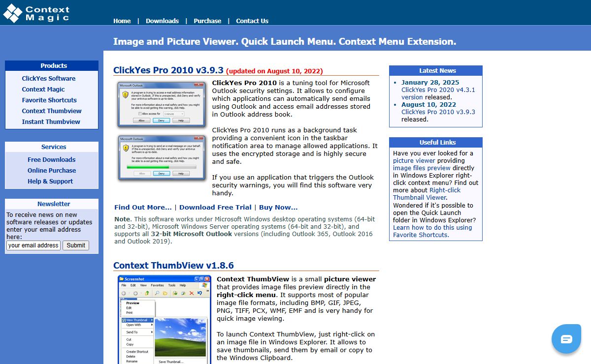Open the Context ThumbView Explorer screenshot
The height and width of the screenshot is (364, 591).
point(164,319)
